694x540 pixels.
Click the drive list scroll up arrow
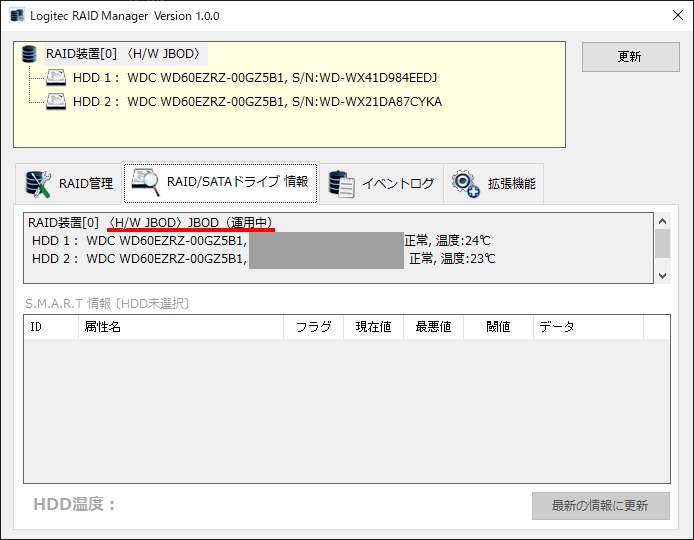pyautogui.click(x=663, y=221)
